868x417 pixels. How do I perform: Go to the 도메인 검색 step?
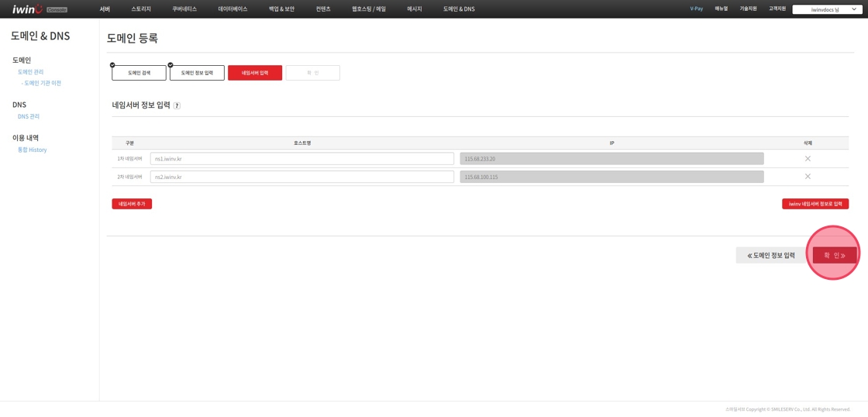coord(139,73)
